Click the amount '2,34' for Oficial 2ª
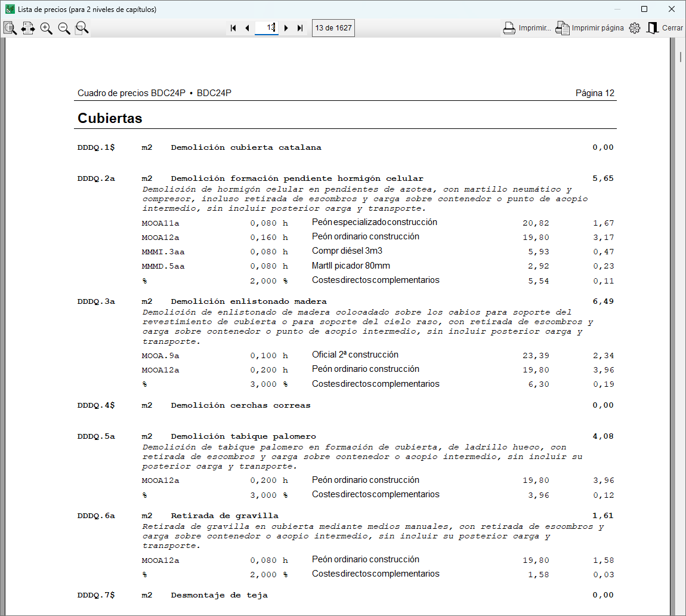 tap(603, 356)
